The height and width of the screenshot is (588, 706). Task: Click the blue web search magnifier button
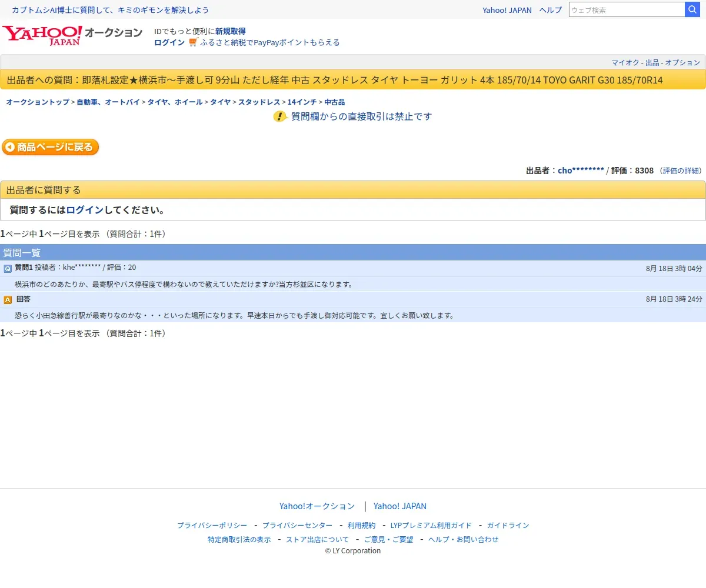tap(692, 9)
